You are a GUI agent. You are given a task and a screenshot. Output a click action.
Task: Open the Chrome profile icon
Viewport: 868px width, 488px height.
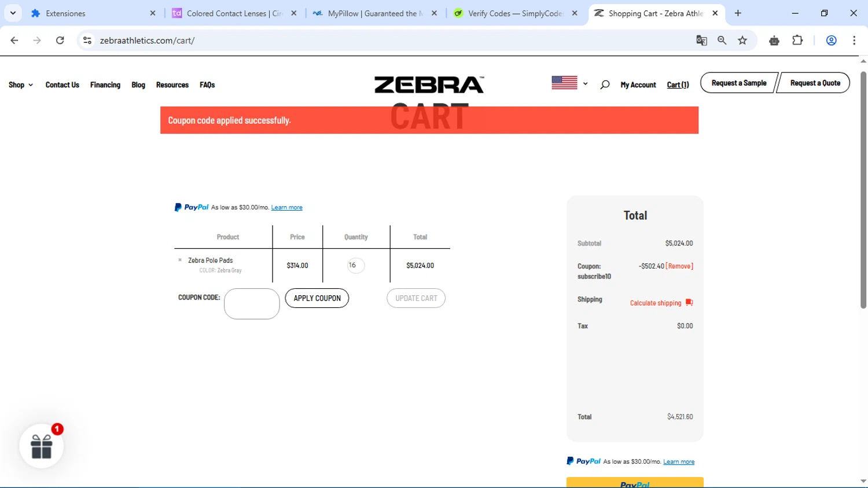pyautogui.click(x=832, y=40)
